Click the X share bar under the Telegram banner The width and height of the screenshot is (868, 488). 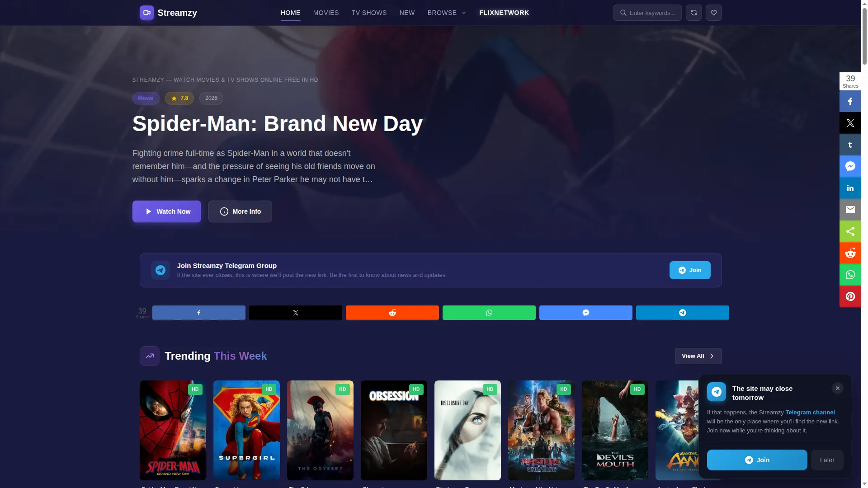pyautogui.click(x=296, y=313)
